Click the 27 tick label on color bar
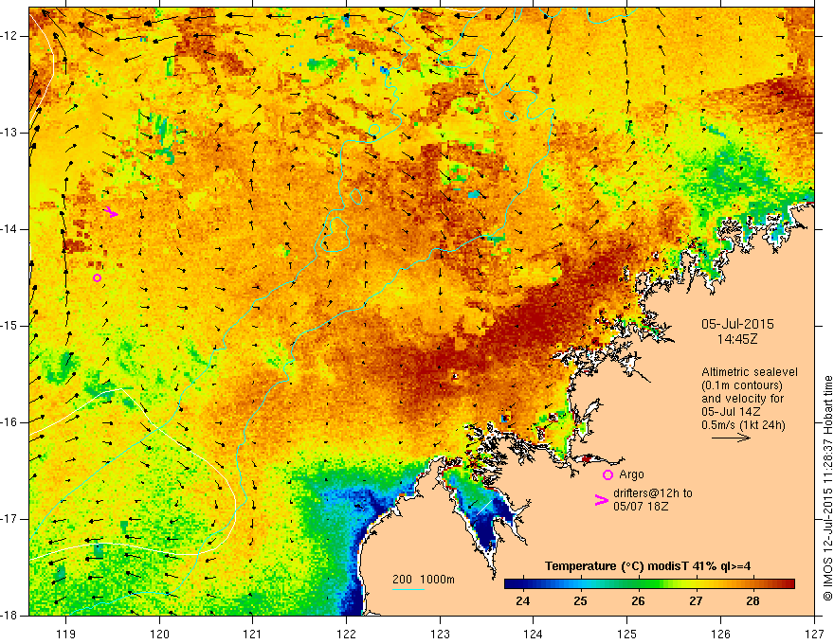834x644 pixels. (696, 601)
